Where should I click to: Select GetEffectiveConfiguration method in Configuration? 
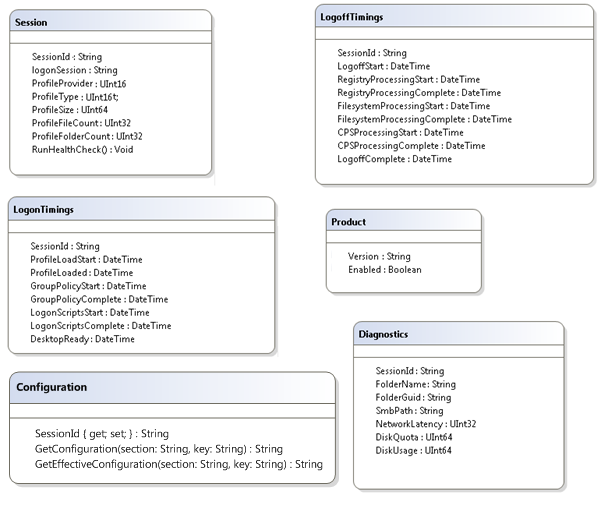pos(178,464)
